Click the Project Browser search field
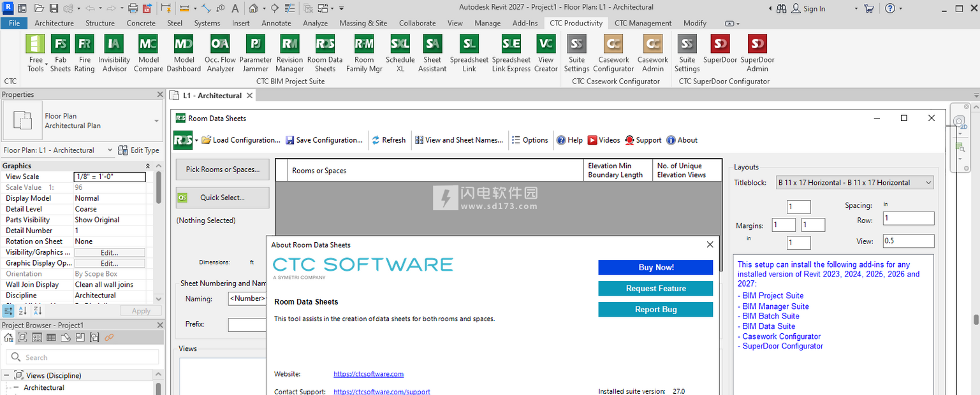The height and width of the screenshot is (395, 980). coord(82,357)
